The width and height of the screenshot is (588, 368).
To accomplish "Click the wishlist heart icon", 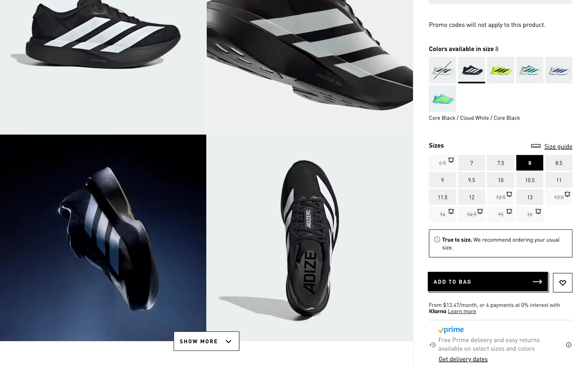I will point(562,283).
